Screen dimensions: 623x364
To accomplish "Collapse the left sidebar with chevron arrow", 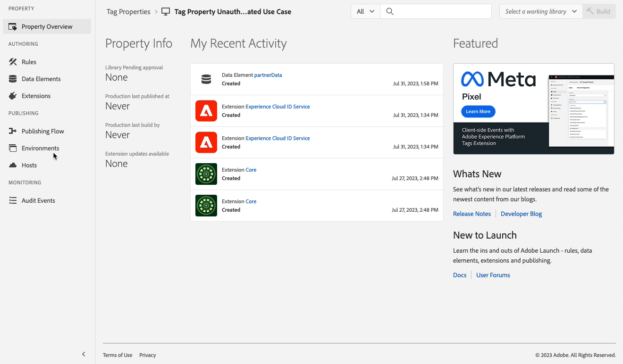I will click(84, 354).
